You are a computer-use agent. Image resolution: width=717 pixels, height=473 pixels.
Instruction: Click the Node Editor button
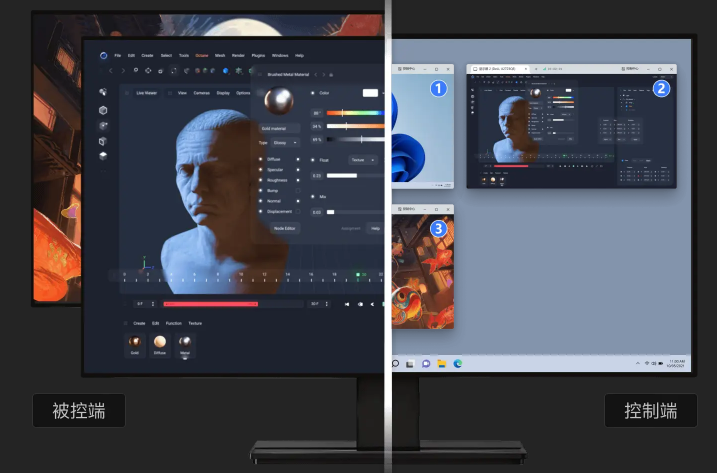point(284,228)
